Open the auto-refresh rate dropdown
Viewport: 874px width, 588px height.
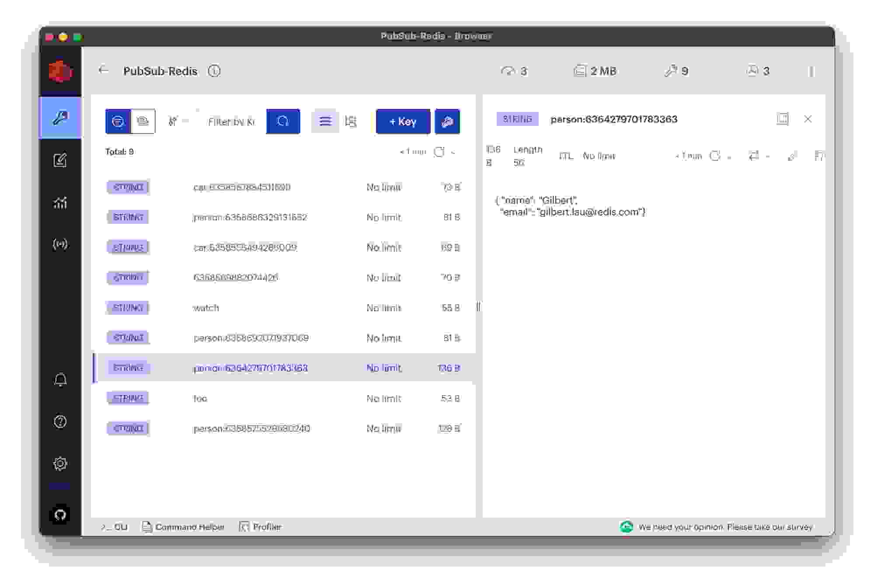click(453, 152)
